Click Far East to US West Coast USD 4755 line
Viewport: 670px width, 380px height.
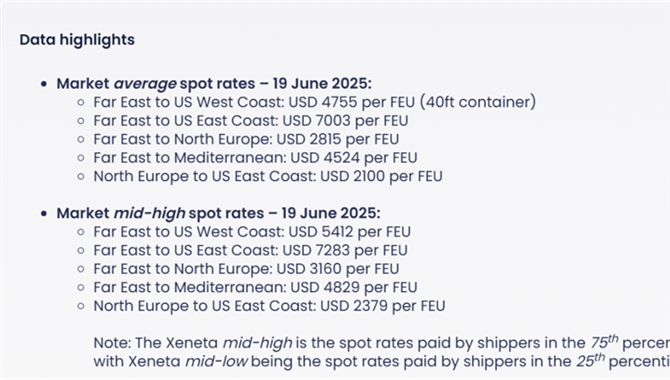pos(314,102)
